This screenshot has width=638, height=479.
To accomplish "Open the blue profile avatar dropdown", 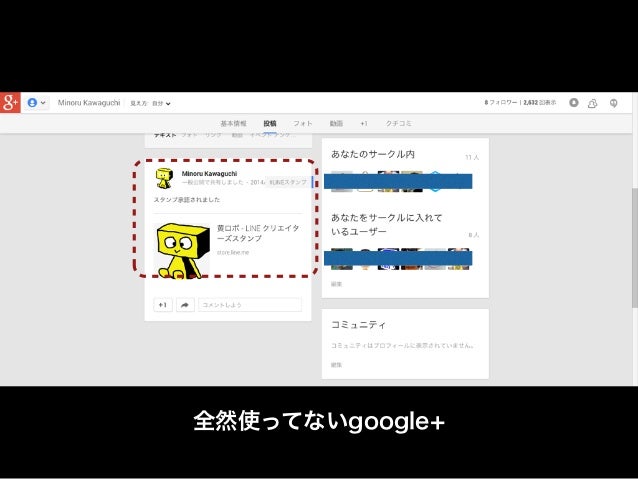I will pos(37,103).
